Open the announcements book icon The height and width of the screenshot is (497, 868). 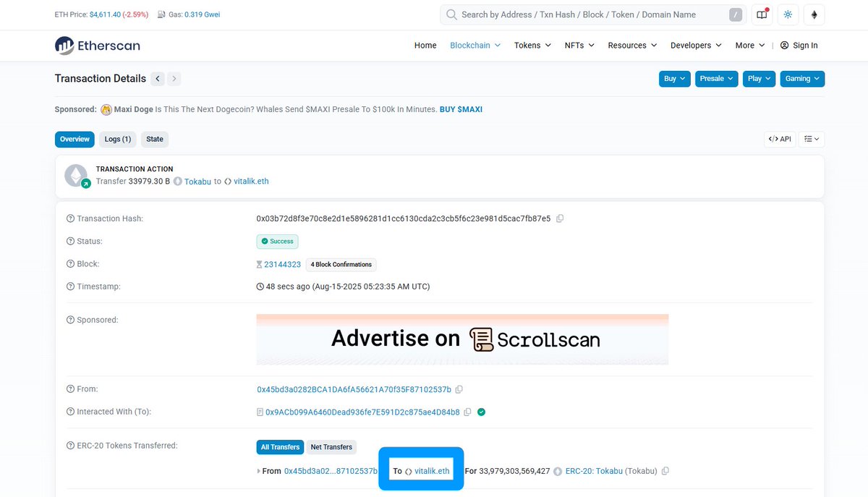pyautogui.click(x=762, y=14)
